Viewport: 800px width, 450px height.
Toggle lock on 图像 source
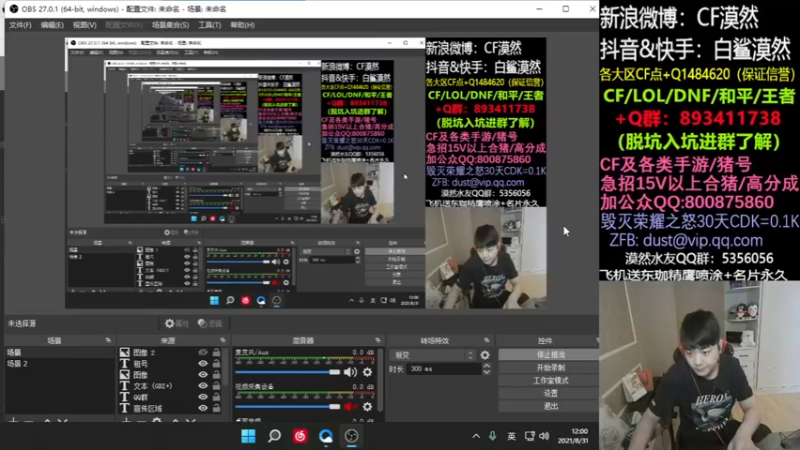[x=216, y=375]
